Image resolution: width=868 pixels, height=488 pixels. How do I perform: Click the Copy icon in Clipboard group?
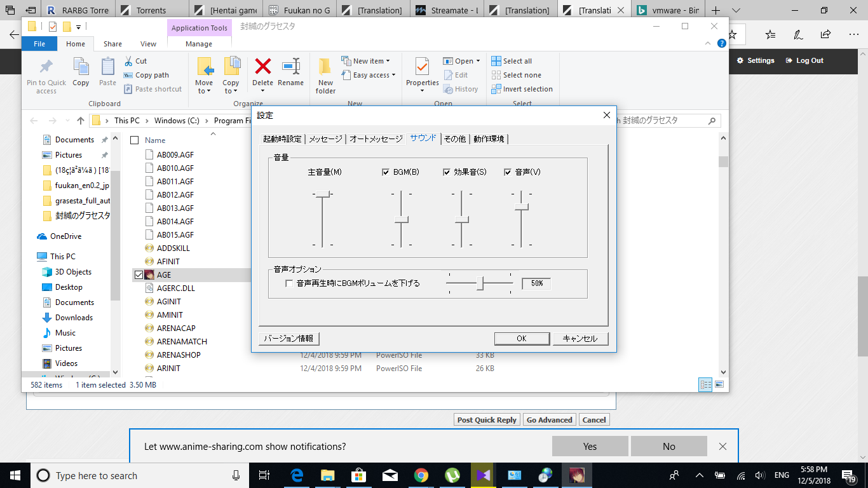click(x=81, y=67)
